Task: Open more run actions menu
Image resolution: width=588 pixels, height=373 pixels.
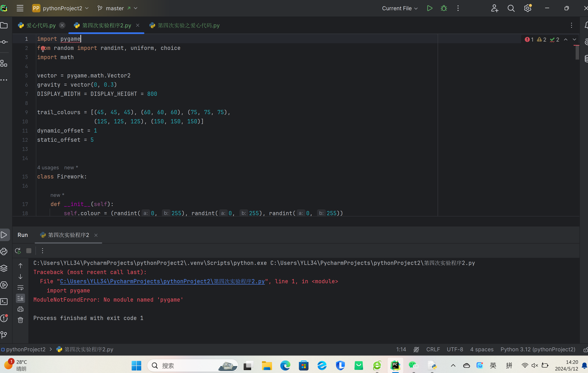Action: coord(458,8)
